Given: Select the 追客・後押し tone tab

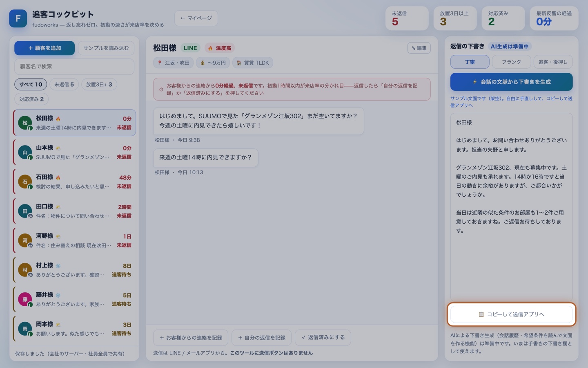Looking at the screenshot, I should (x=553, y=62).
